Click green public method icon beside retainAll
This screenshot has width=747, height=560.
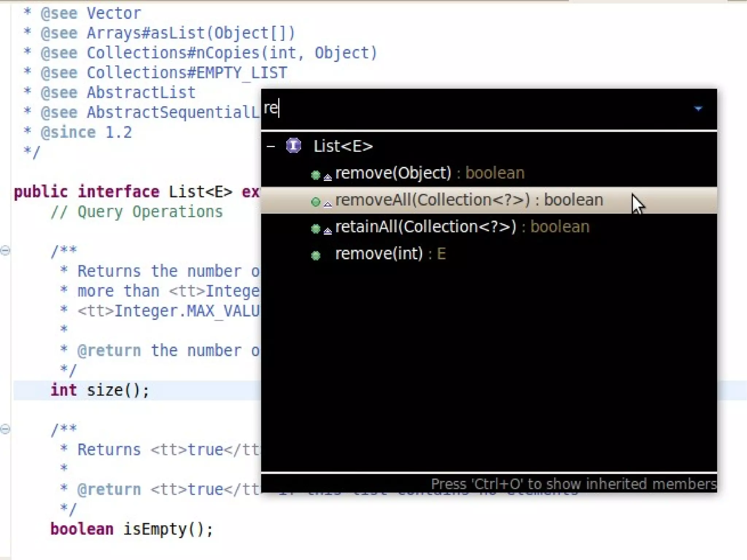coord(316,229)
